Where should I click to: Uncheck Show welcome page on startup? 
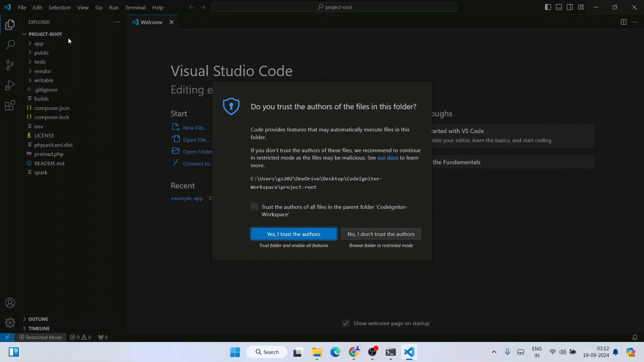(346, 323)
